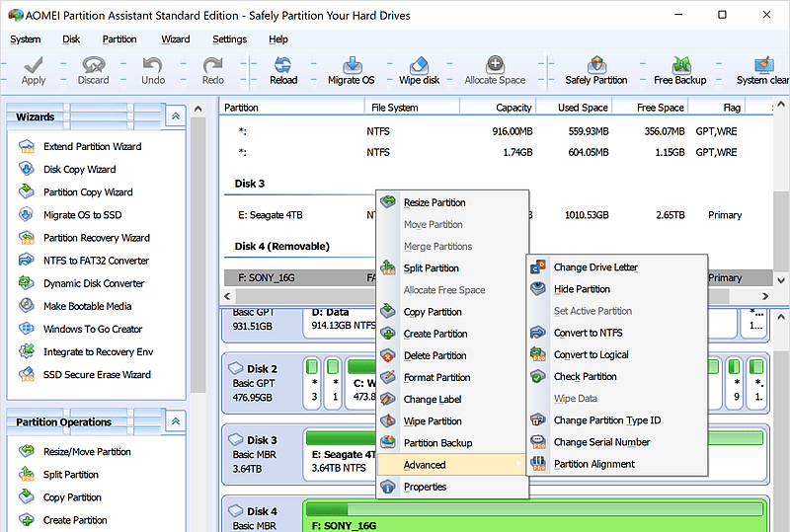Viewport: 790px width, 532px height.
Task: Sort by the Used Space column header
Action: (x=574, y=108)
